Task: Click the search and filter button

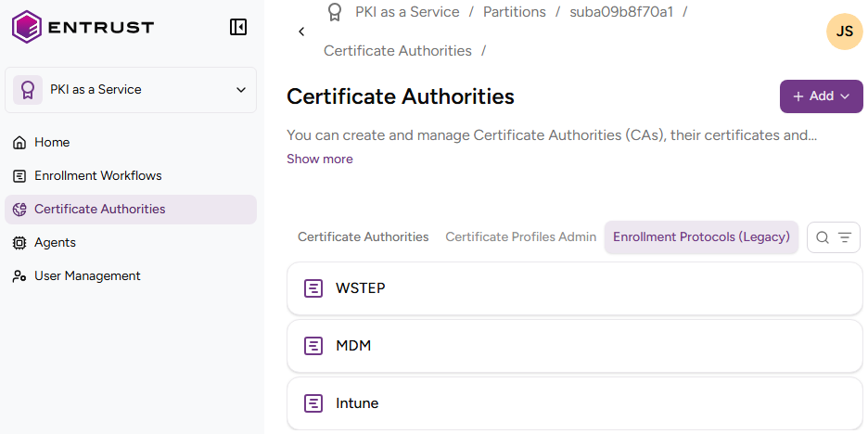Action: click(833, 237)
